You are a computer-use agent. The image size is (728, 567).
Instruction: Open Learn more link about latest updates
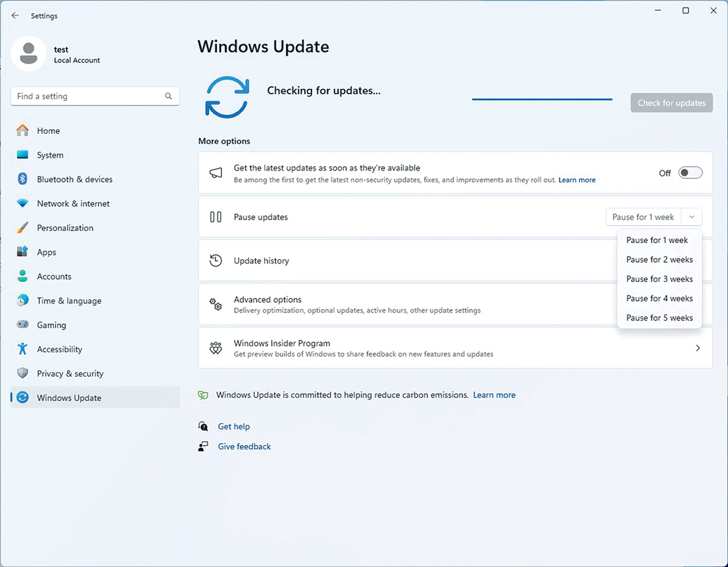(x=577, y=180)
